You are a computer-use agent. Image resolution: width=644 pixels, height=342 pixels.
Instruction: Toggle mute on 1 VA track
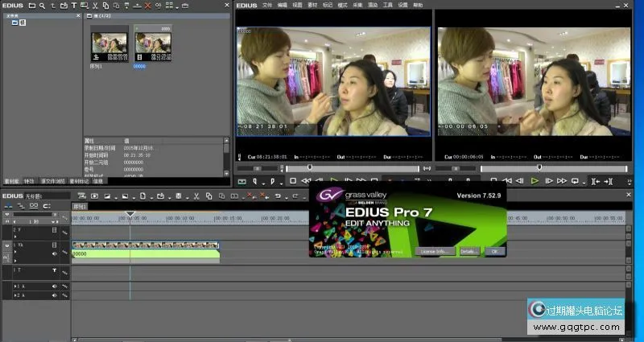tap(55, 253)
